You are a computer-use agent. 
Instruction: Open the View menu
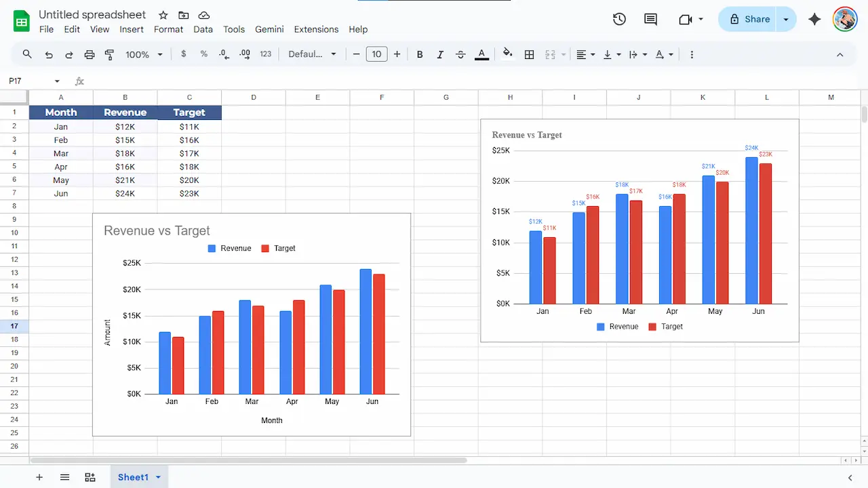click(100, 29)
